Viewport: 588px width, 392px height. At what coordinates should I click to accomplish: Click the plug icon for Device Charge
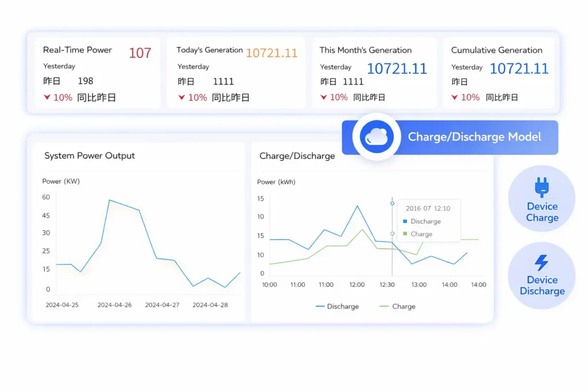point(541,187)
